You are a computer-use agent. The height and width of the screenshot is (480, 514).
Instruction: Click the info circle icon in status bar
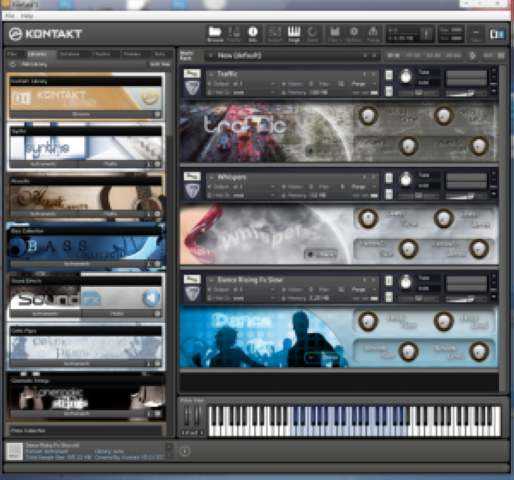coord(185,451)
